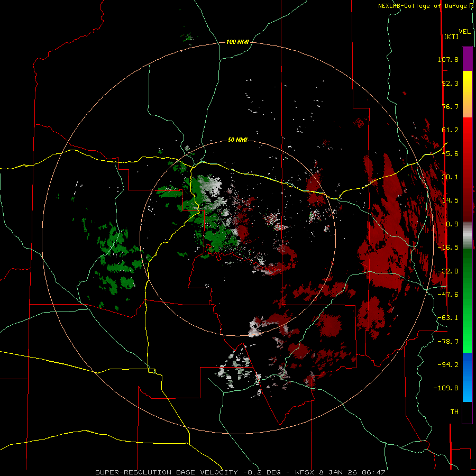Select the -32.0 velocity scale value
The height and width of the screenshot is (476, 476).
pyautogui.click(x=448, y=271)
